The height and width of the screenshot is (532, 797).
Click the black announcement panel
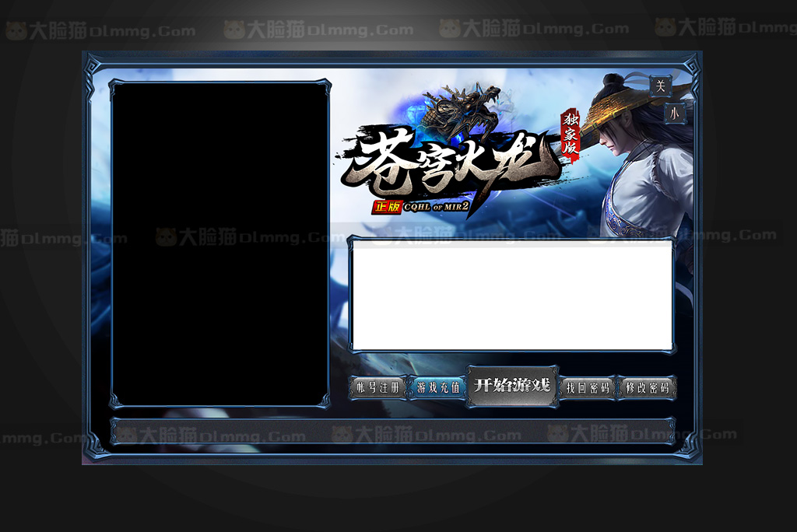click(220, 244)
